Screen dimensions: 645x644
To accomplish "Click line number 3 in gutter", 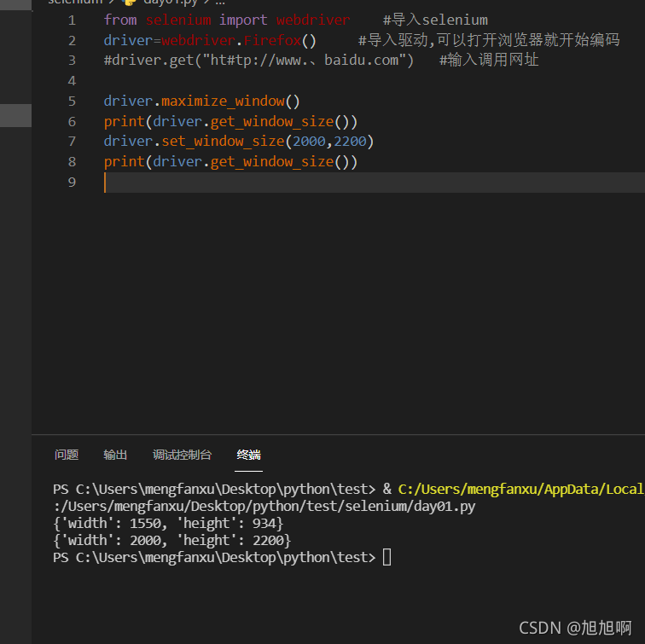I will point(72,61).
